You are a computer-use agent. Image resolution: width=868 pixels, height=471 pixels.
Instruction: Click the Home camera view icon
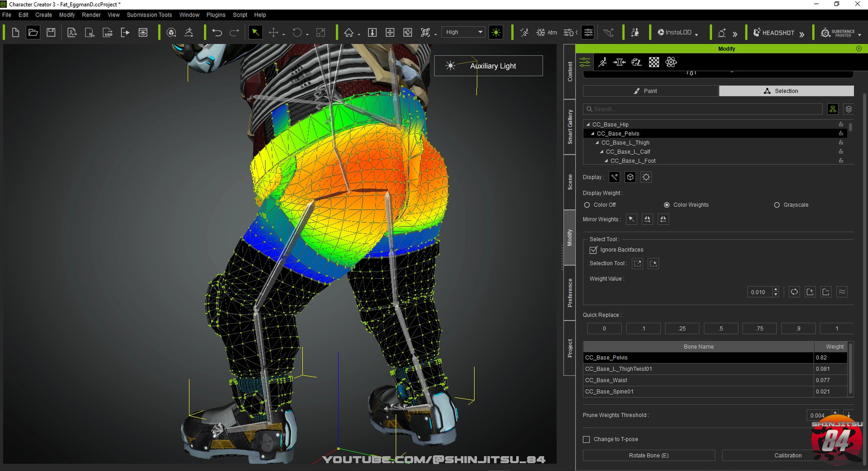point(349,32)
